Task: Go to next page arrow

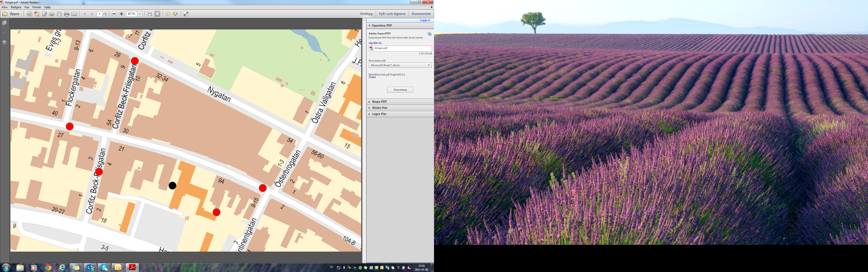Action: (x=92, y=14)
